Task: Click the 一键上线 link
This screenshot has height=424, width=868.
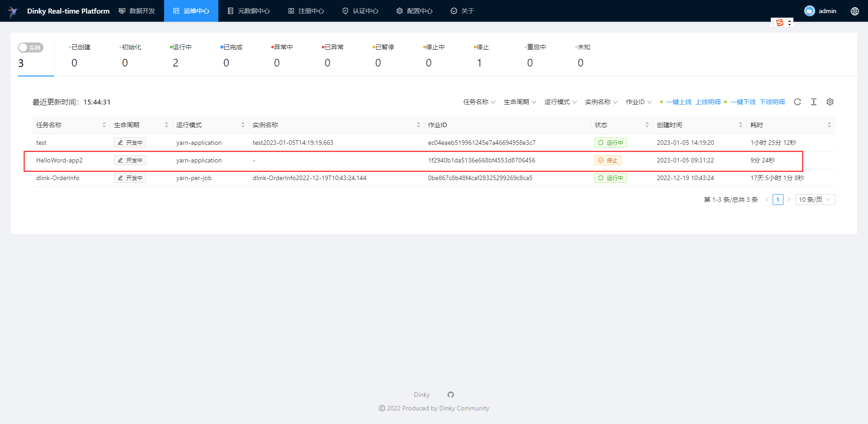Action: [679, 102]
